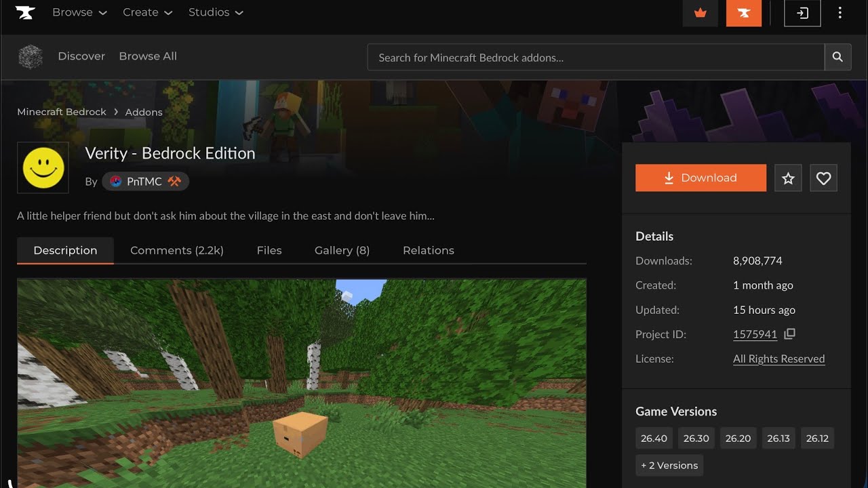Click the Verity smiley project logo
Screen dimensions: 868x488
coord(43,168)
